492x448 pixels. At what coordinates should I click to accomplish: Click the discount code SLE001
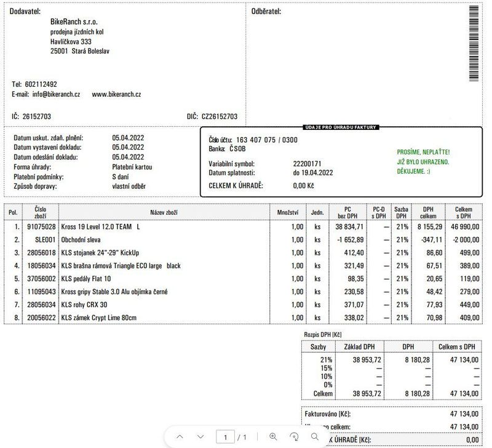click(45, 240)
